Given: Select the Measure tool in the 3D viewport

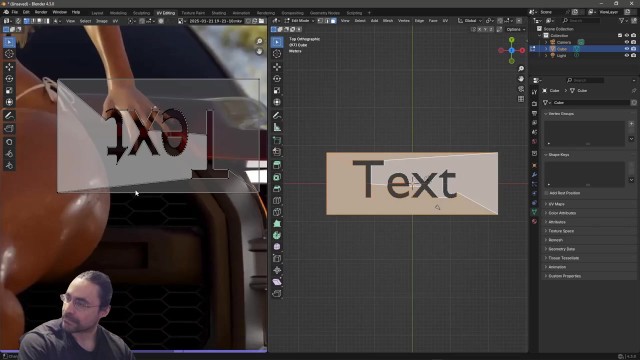Looking at the screenshot, I should [277, 127].
